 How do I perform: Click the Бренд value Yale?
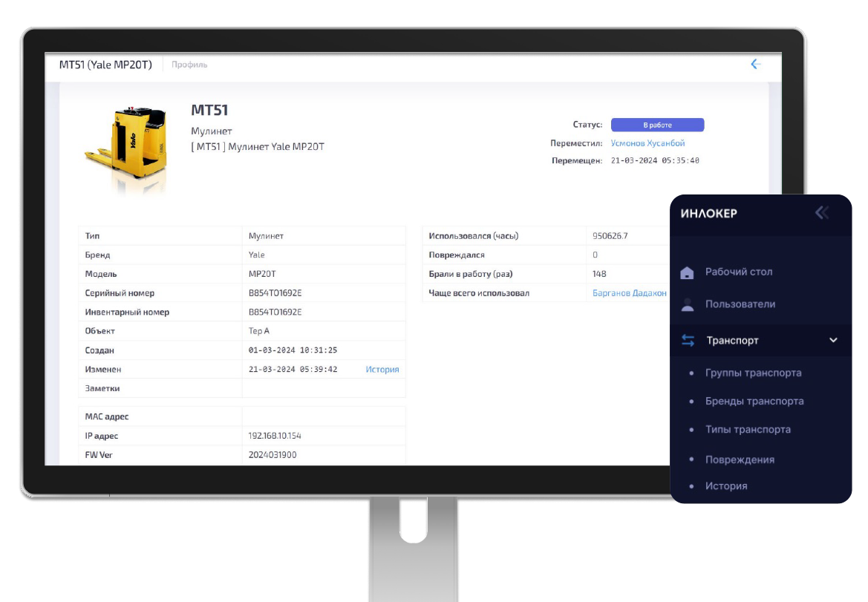tap(256, 255)
